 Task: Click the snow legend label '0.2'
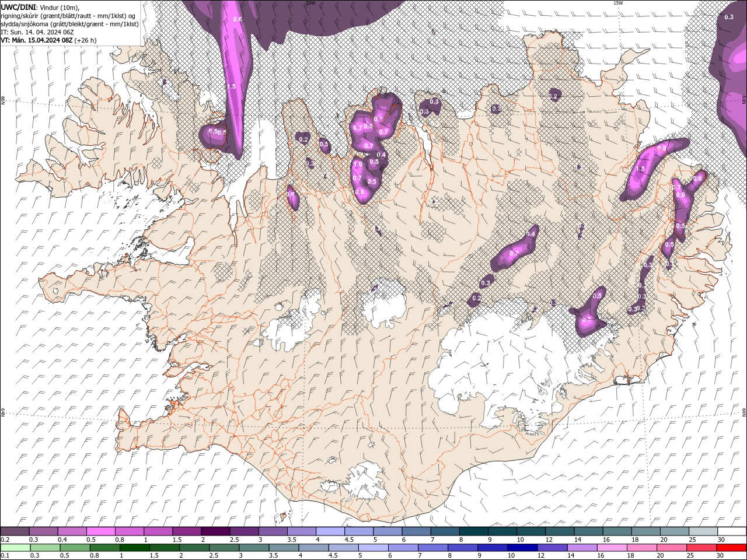(5, 540)
